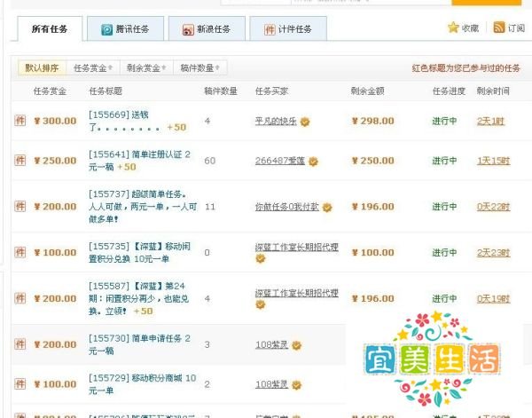Open task [155669] 送钱了 title
Image resolution: width=532 pixels, height=418 pixels.
pyautogui.click(x=124, y=121)
